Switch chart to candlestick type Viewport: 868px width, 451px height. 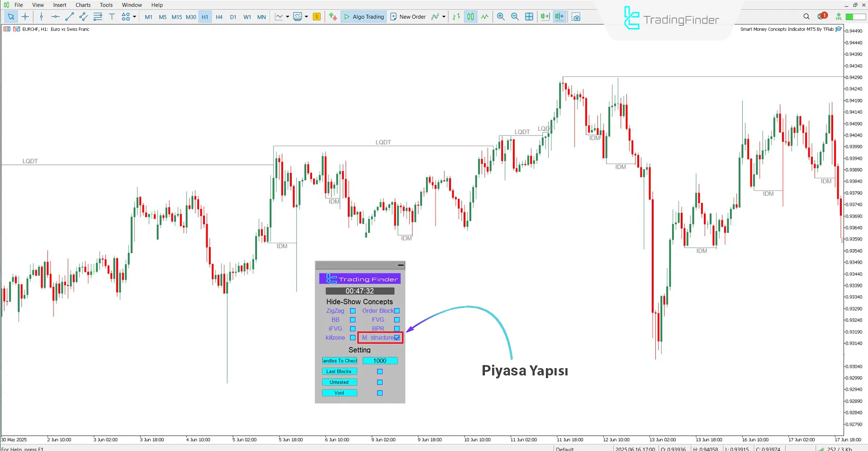point(470,17)
